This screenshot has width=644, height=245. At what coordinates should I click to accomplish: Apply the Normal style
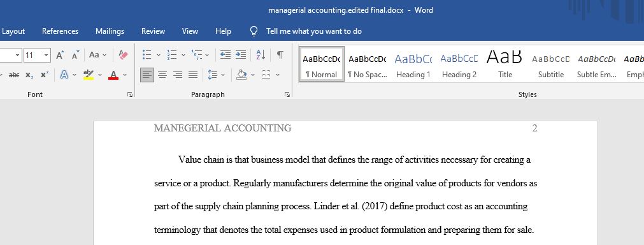click(x=322, y=64)
